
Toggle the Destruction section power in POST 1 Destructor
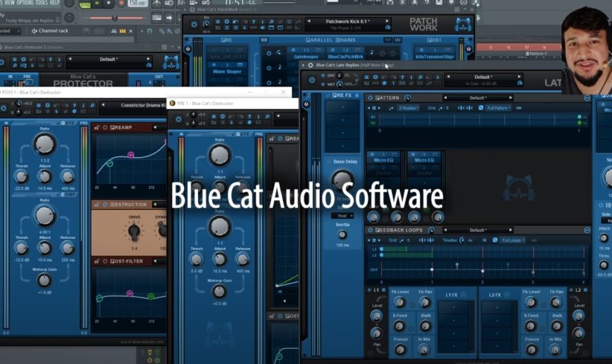coord(105,205)
